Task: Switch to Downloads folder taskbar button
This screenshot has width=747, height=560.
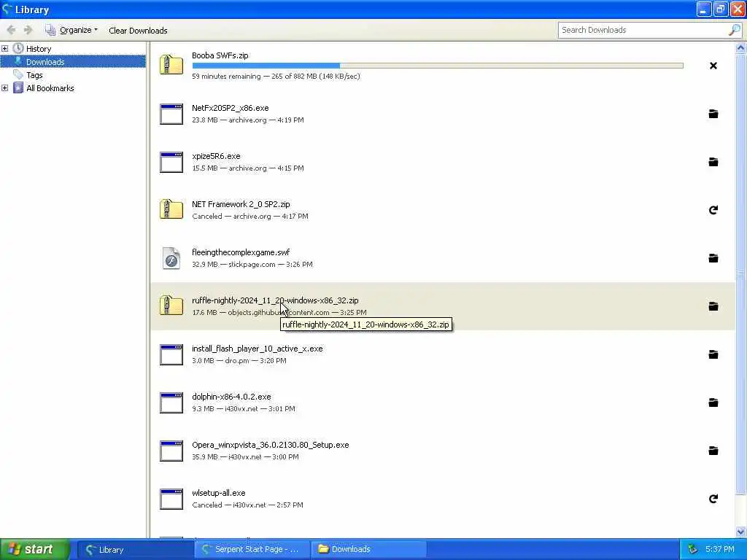Action: pyautogui.click(x=368, y=550)
